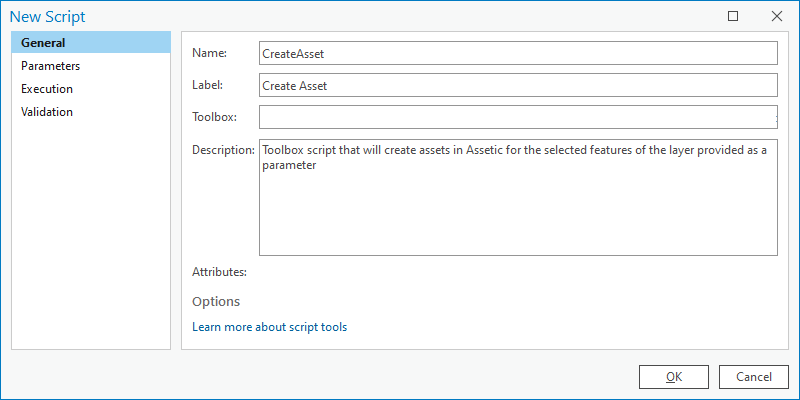Viewport: 800px width, 400px height.
Task: Expand the Options section heading
Action: coord(216,302)
